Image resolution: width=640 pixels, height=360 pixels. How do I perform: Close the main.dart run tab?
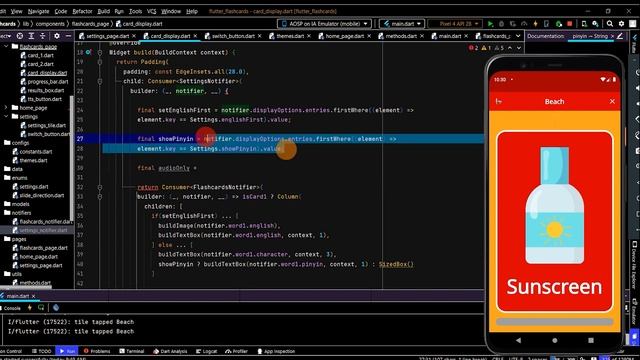pyautogui.click(x=33, y=296)
